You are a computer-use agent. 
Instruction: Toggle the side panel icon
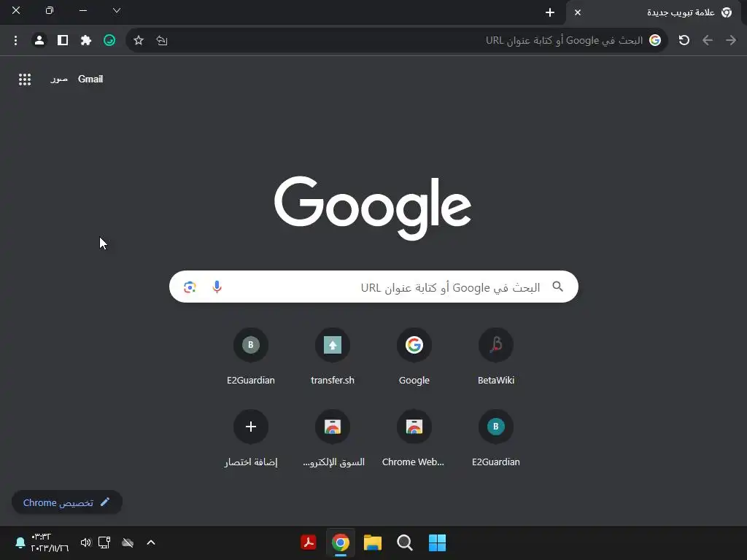click(63, 41)
